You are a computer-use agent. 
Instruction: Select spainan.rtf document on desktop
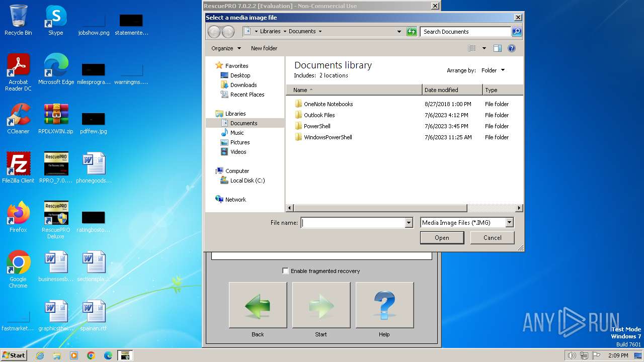(94, 316)
